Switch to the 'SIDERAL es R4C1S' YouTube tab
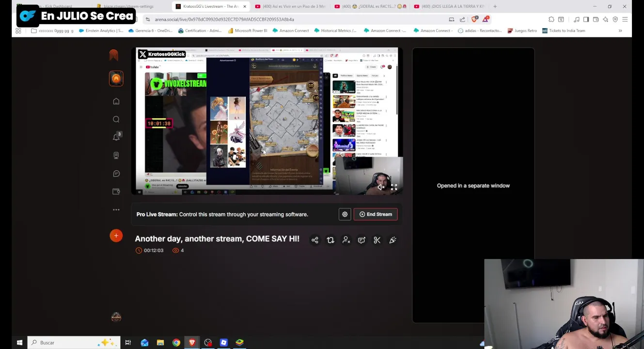This screenshot has height=349, width=644. [x=371, y=6]
